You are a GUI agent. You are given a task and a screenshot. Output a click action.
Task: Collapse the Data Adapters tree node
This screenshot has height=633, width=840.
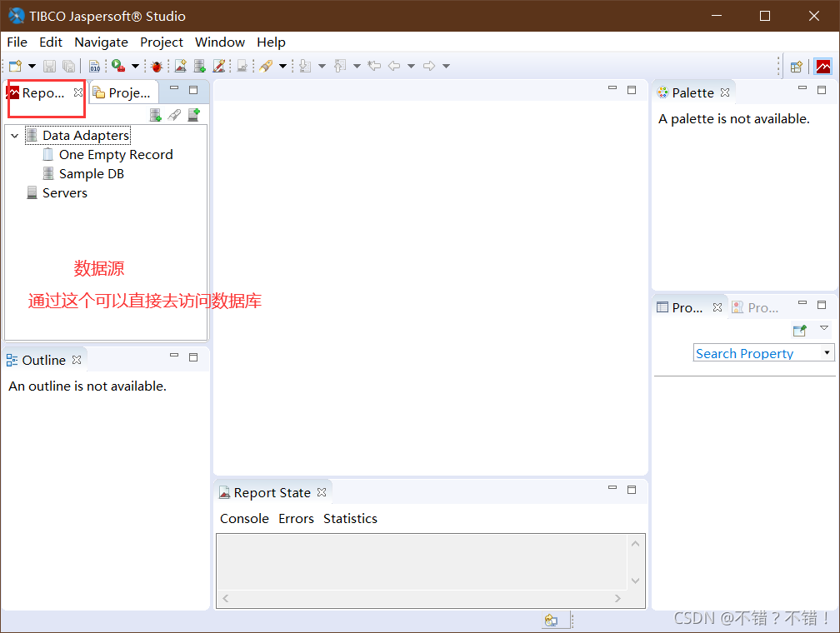(15, 136)
